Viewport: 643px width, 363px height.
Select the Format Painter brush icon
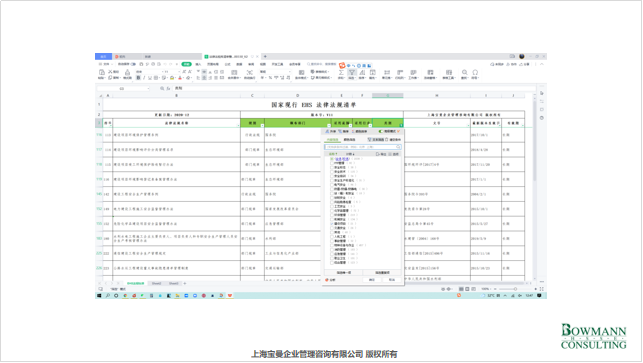(x=127, y=72)
